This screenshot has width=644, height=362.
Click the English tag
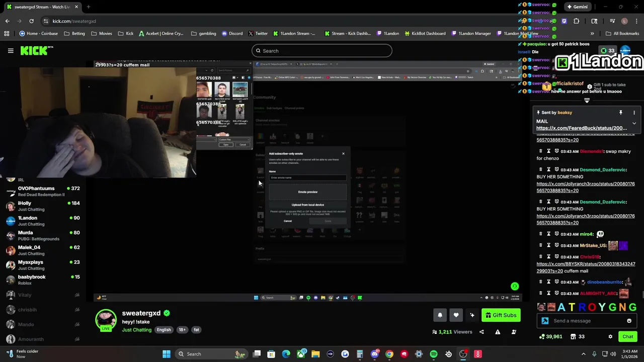tap(164, 330)
